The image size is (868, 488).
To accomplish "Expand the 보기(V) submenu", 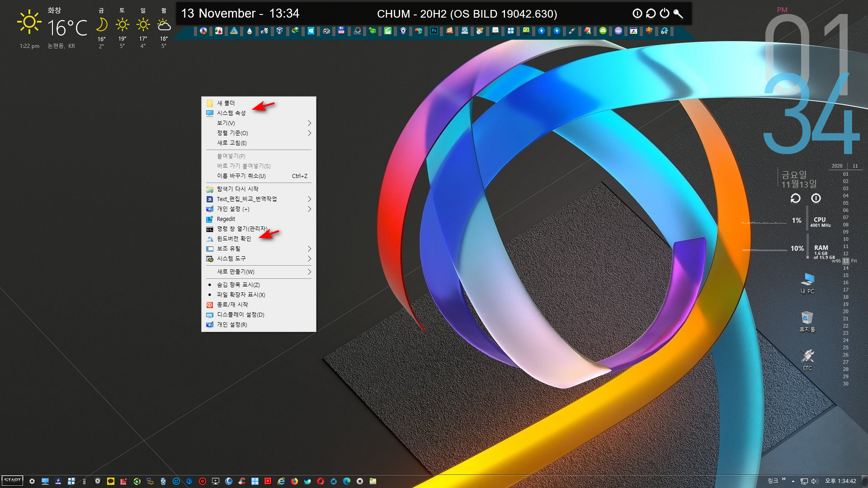I will (259, 123).
